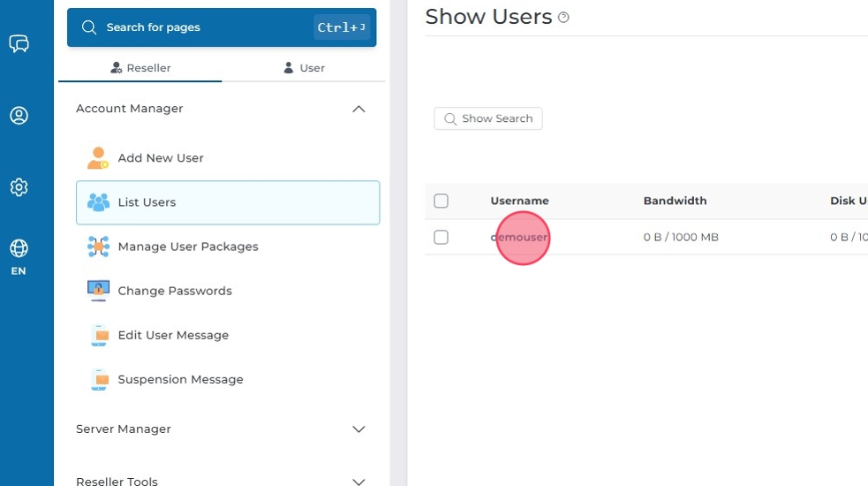This screenshot has width=868, height=486.
Task: Click the Show Search button
Action: pyautogui.click(x=488, y=118)
